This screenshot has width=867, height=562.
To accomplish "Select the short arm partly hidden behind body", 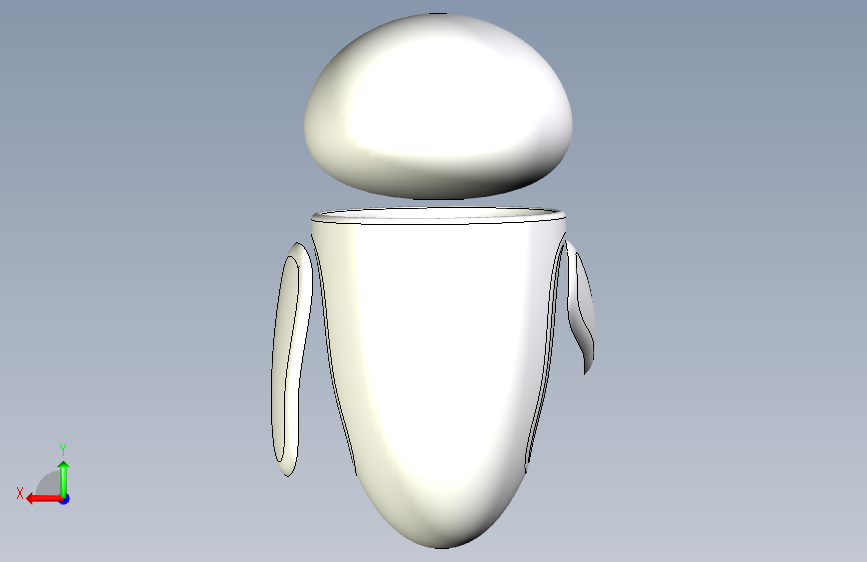I will [x=581, y=307].
